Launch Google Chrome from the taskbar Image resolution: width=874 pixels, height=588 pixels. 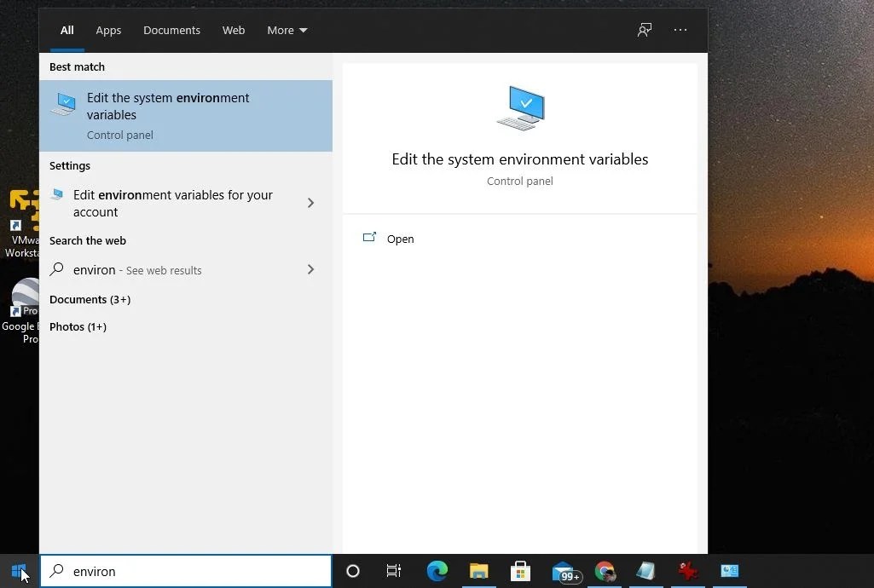605,571
